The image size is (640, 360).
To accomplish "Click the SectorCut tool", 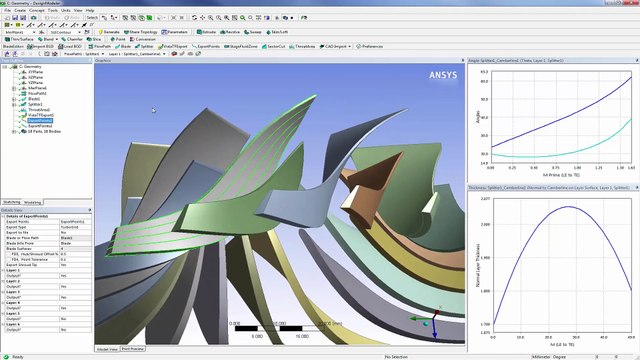I will (273, 47).
